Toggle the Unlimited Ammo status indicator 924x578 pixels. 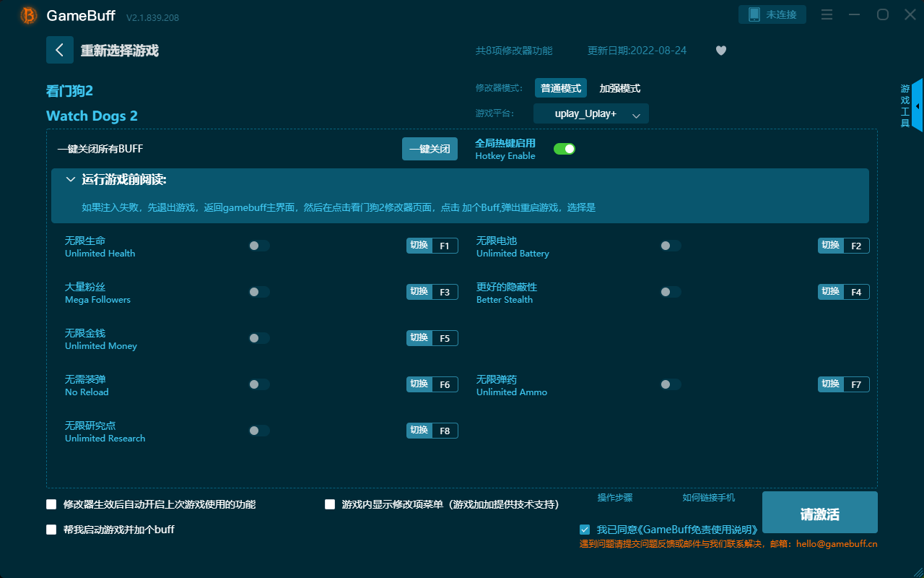click(671, 384)
